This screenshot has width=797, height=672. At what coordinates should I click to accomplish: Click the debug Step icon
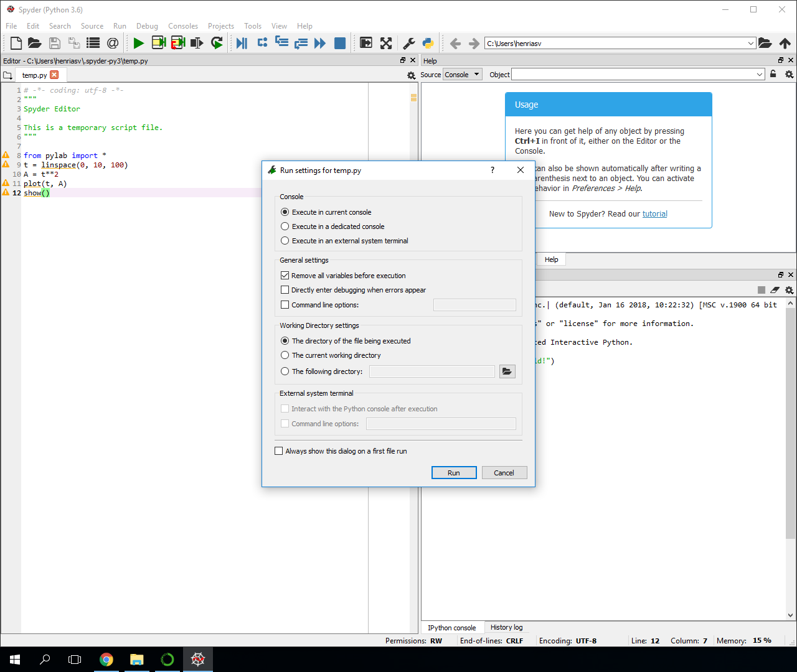262,43
